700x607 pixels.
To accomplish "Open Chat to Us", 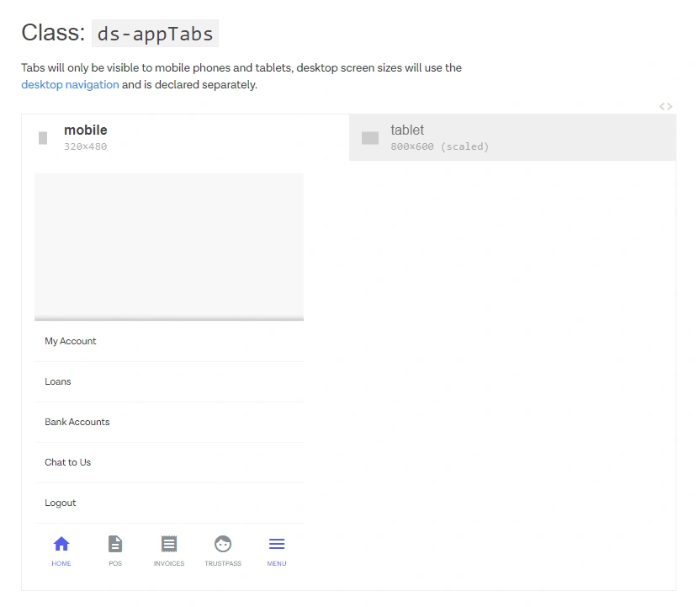I will point(68,462).
